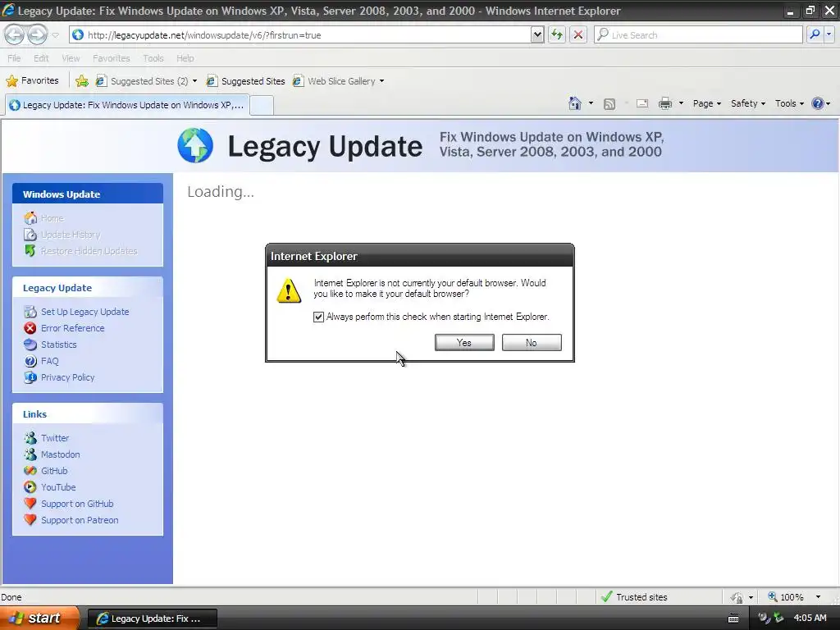The height and width of the screenshot is (630, 840).
Task: Click the Stop loading icon
Action: pyautogui.click(x=578, y=34)
